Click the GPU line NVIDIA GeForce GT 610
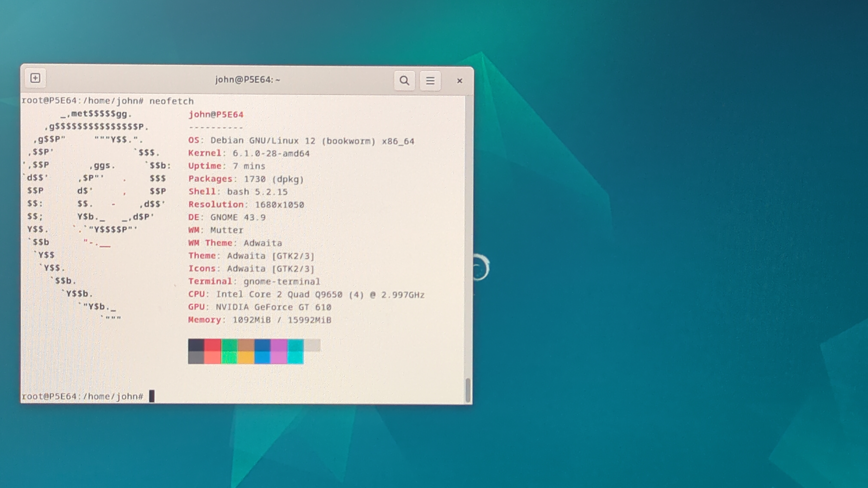Image resolution: width=868 pixels, height=488 pixels. click(260, 307)
